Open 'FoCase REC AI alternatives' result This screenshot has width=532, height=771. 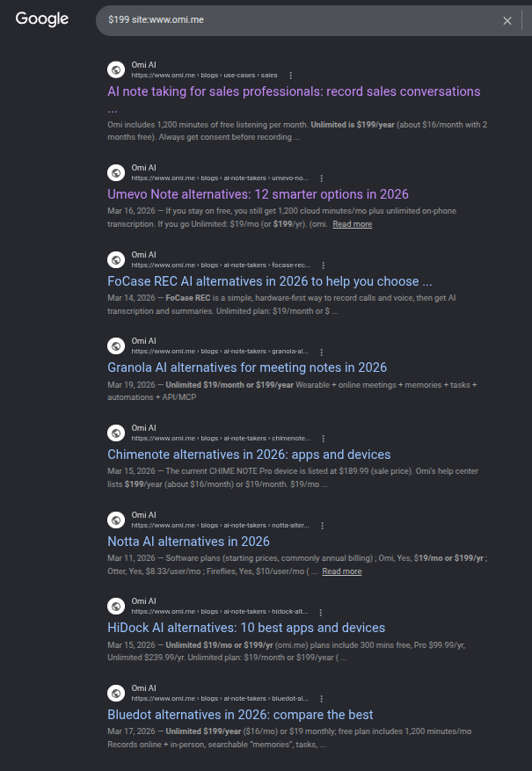tap(270, 281)
